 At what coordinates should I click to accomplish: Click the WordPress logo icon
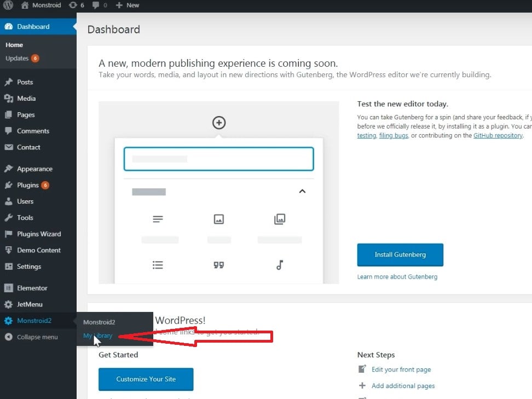[x=8, y=5]
